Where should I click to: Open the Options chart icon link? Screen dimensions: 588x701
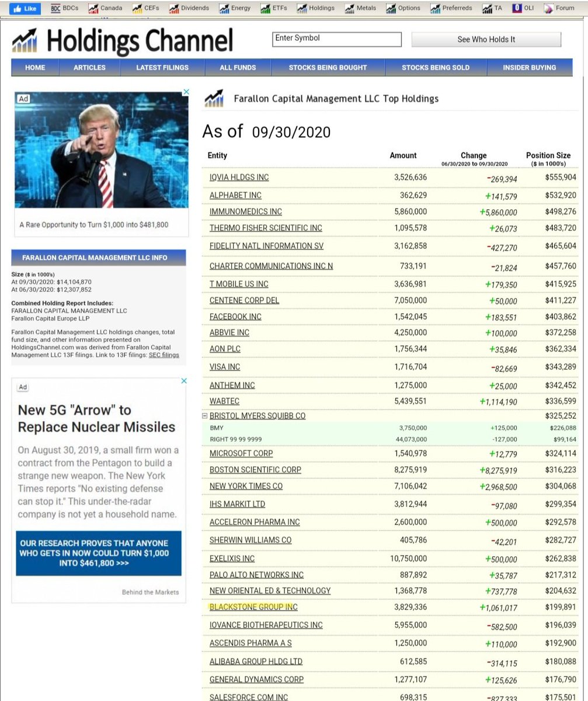[x=391, y=8]
